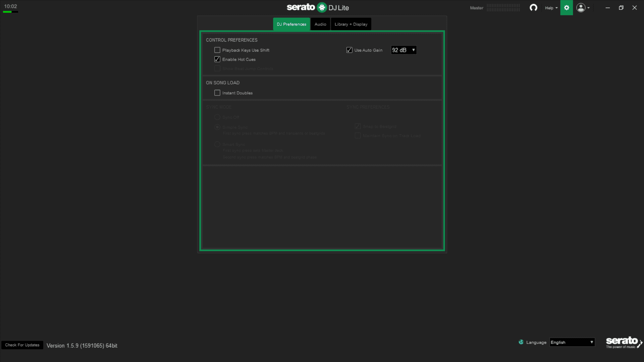
Task: Minimize the Serato window
Action: pyautogui.click(x=607, y=8)
